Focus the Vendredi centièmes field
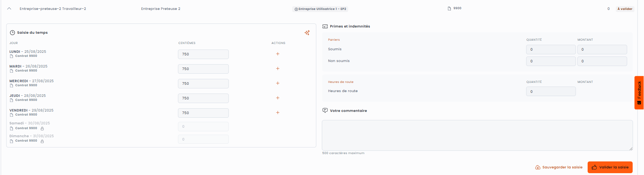 click(203, 113)
